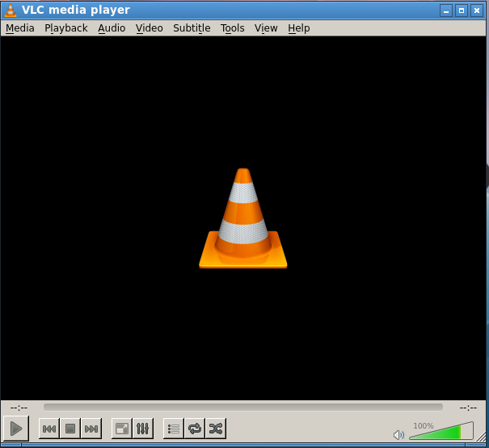The width and height of the screenshot is (489, 448).
Task: Toggle remaining time label on the right
Action: coord(468,408)
